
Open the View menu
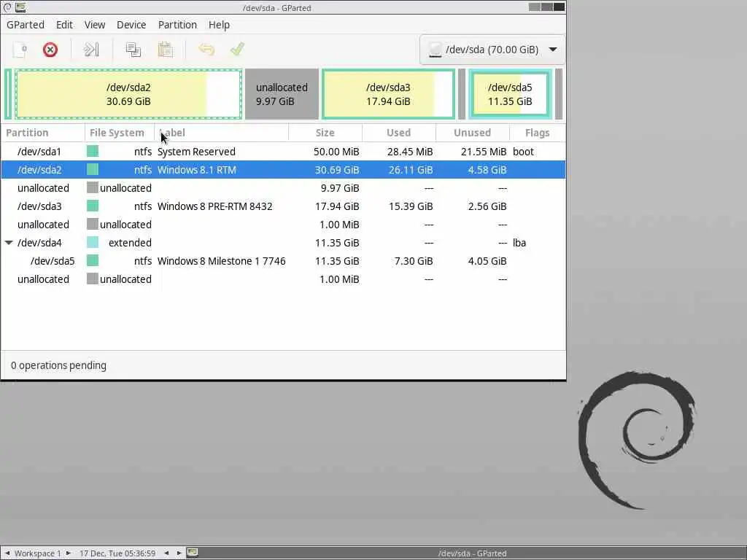pos(95,25)
